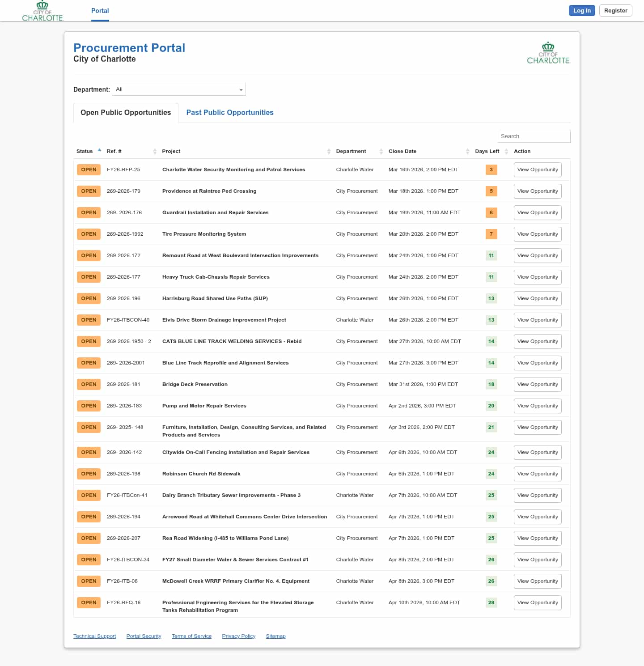Click the City of Charlotte logo in header
644x666 pixels.
pos(42,11)
